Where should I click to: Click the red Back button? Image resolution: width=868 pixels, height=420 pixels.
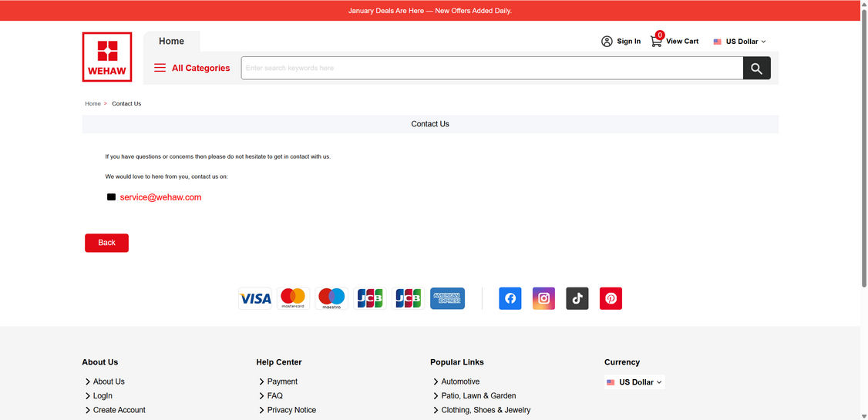click(107, 243)
